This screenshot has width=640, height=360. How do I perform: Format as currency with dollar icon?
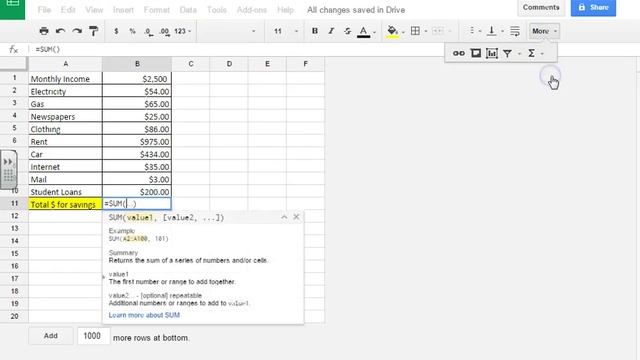116,31
